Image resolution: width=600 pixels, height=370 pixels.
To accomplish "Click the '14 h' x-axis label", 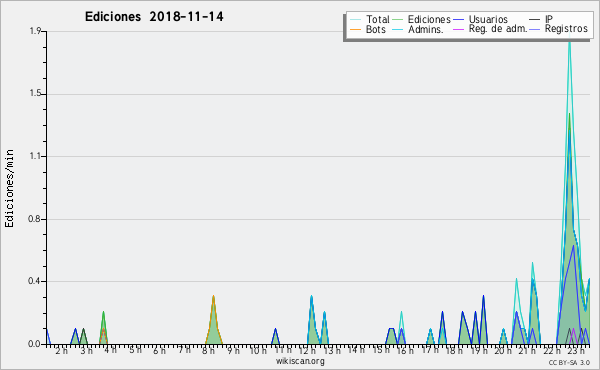I will coord(356,350).
